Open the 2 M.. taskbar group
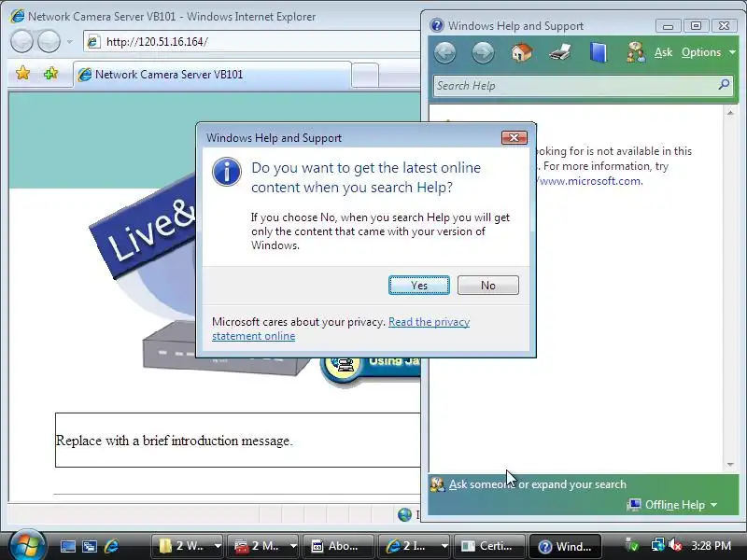This screenshot has width=747, height=560. [x=263, y=546]
